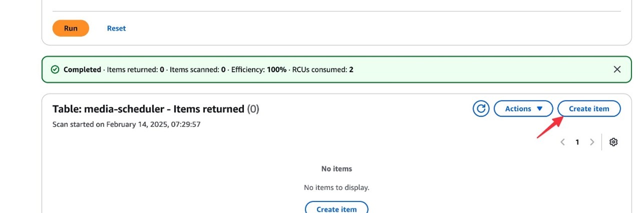This screenshot has width=644, height=213.
Task: Reset the scan filters
Action: (116, 28)
